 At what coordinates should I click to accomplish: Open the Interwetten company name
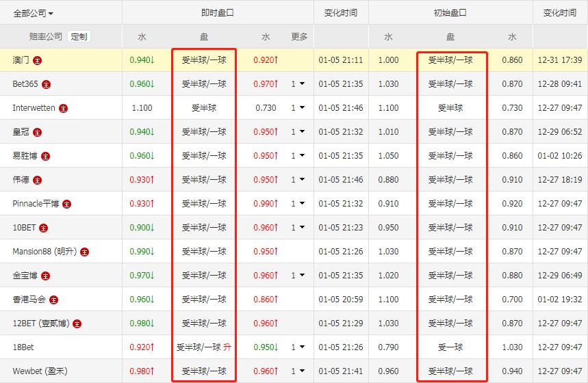34,108
